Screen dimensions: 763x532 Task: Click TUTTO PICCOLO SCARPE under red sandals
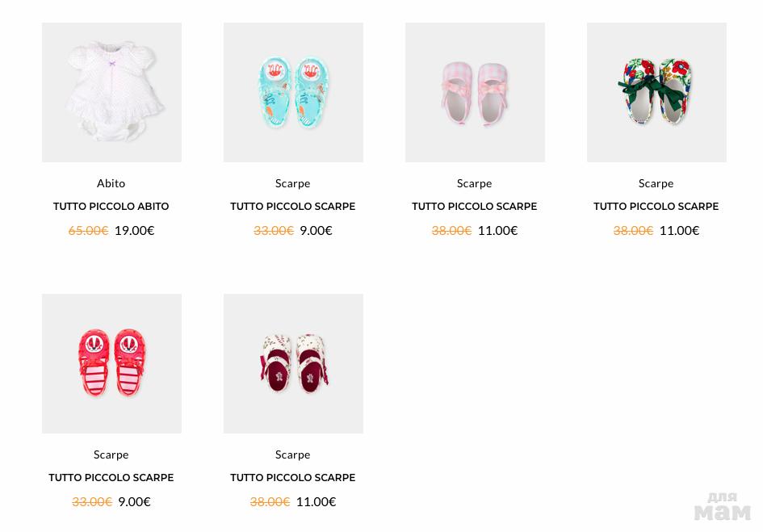tap(111, 478)
